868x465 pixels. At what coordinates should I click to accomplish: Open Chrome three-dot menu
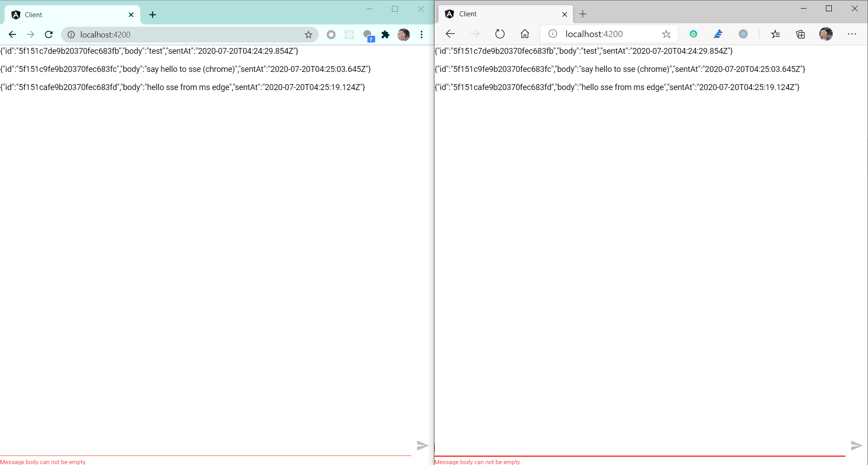[421, 35]
